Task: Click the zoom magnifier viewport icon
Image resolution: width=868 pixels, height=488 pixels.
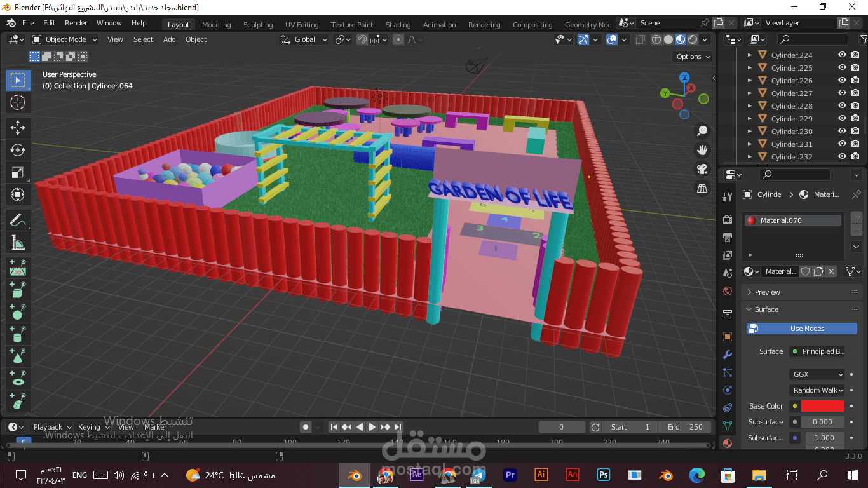Action: coord(702,131)
